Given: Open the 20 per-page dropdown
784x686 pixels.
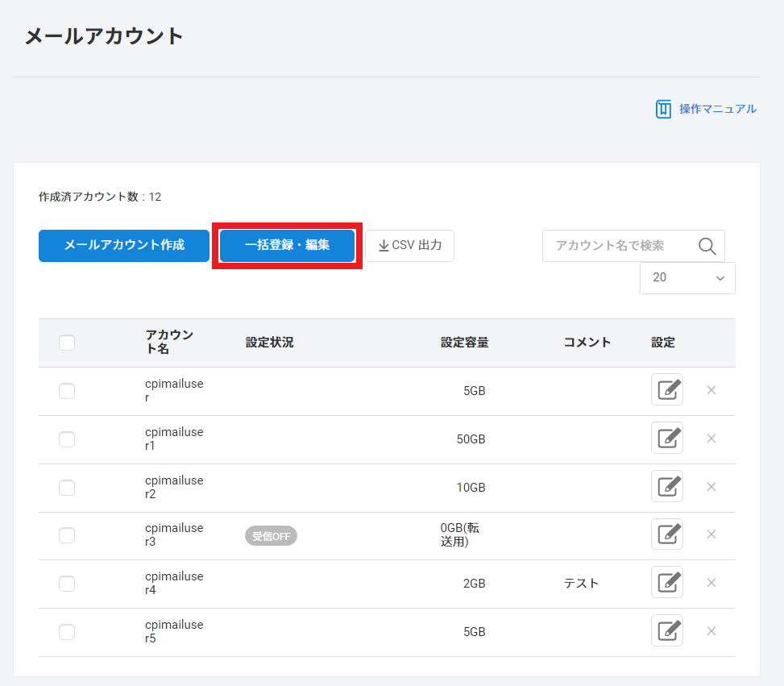Looking at the screenshot, I should tap(687, 277).
